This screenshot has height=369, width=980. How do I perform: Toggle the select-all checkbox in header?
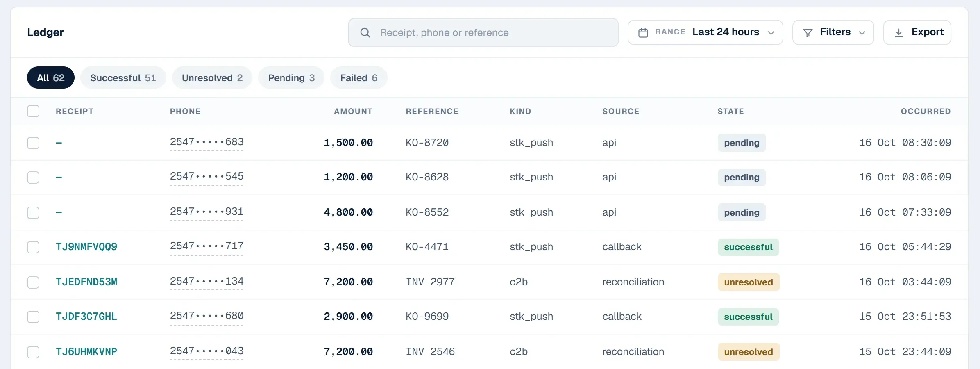(33, 111)
